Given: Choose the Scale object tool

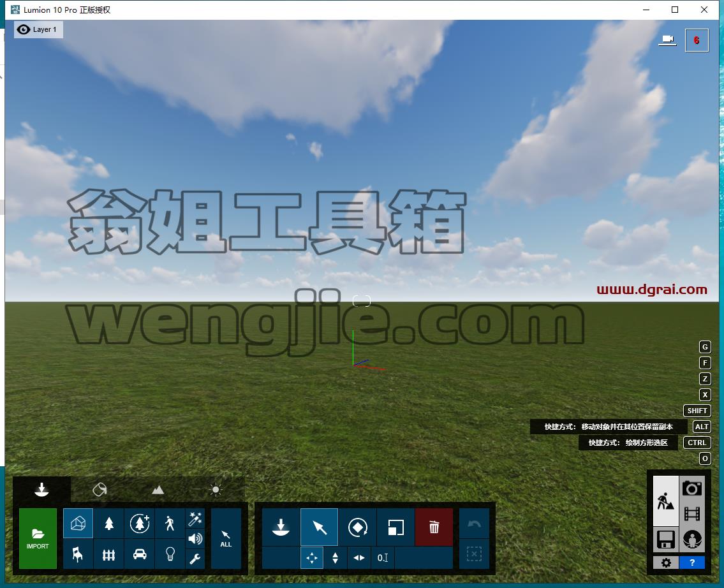Looking at the screenshot, I should pyautogui.click(x=395, y=527).
